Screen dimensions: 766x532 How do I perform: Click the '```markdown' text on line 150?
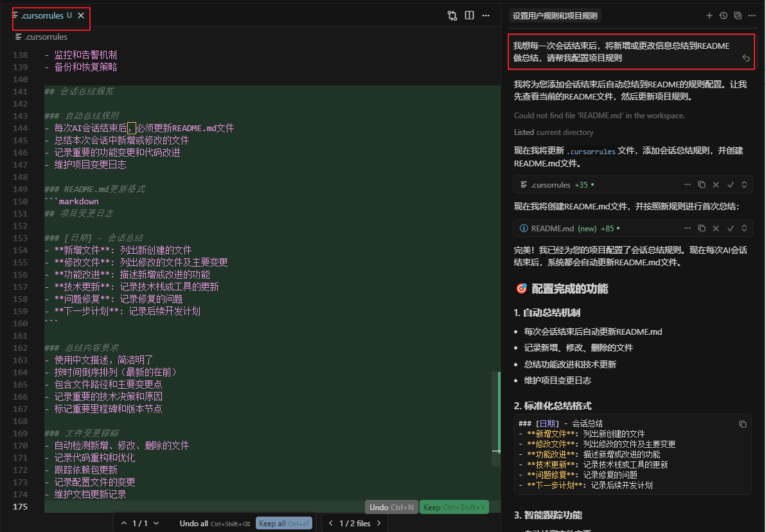[x=71, y=201]
